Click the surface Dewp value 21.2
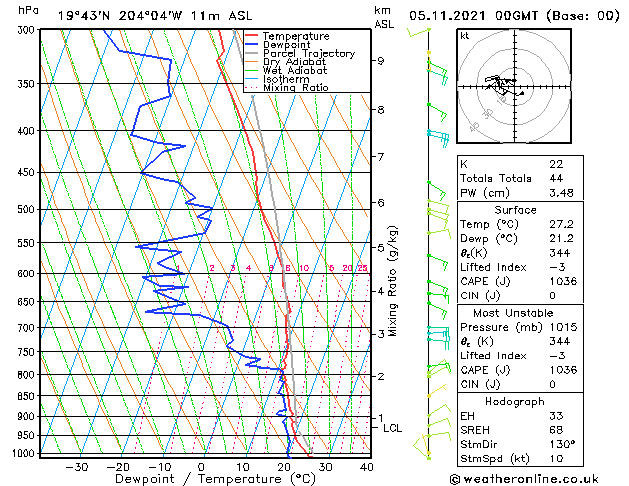629x486 pixels. point(562,239)
